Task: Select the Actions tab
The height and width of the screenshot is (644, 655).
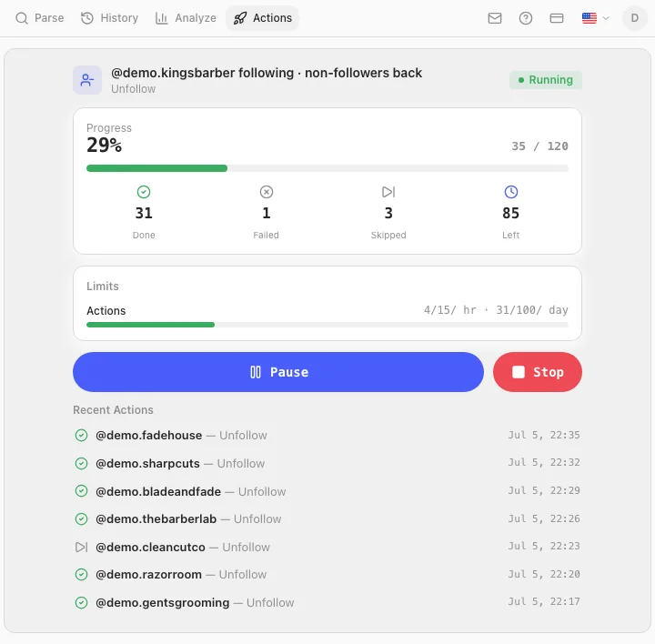Action: [262, 18]
